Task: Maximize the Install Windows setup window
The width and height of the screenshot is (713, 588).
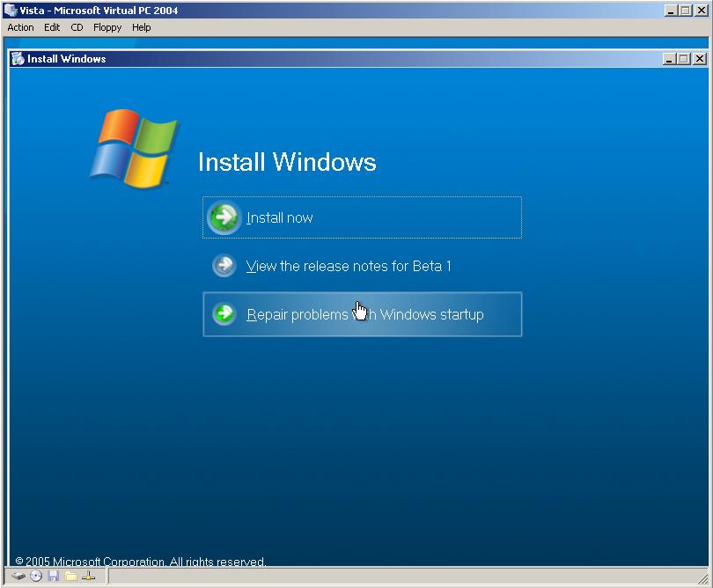Action: tap(683, 59)
